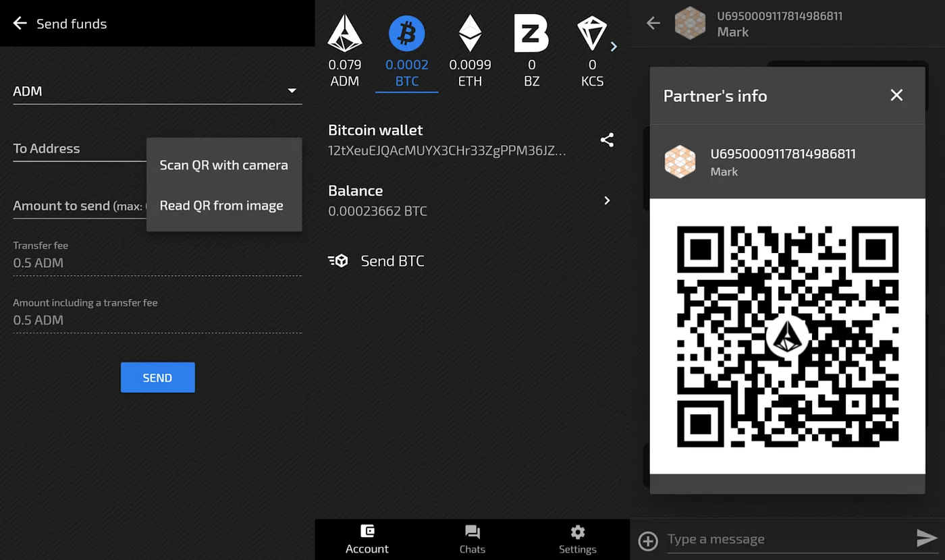Screen dimensions: 945x560
Task: Open Balance details with the chevron
Action: [x=607, y=200]
